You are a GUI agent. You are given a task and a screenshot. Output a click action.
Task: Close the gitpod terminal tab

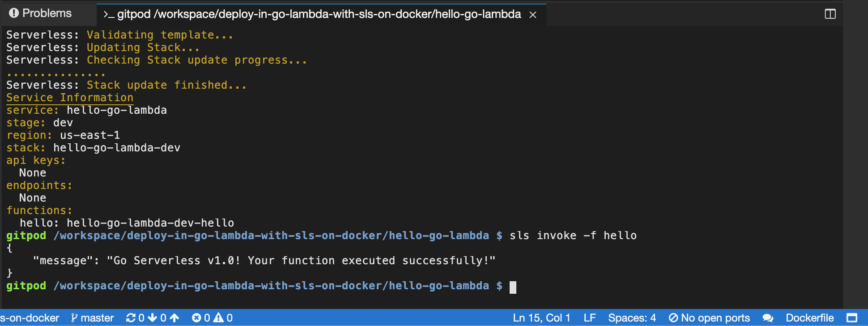pos(533,15)
